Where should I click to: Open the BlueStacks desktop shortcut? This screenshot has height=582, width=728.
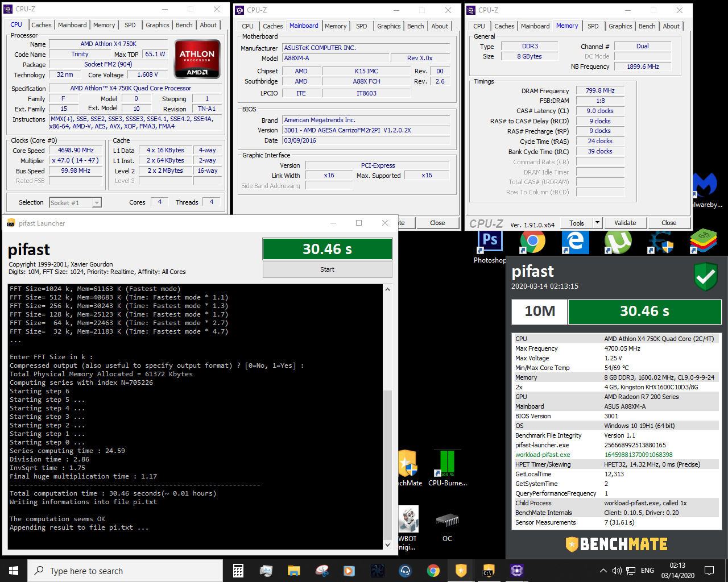tap(704, 242)
